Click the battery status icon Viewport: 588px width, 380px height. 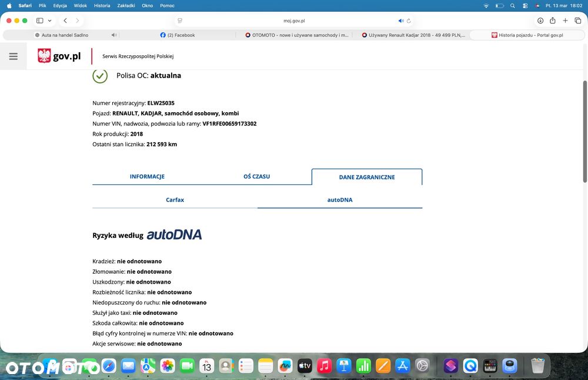pos(499,6)
